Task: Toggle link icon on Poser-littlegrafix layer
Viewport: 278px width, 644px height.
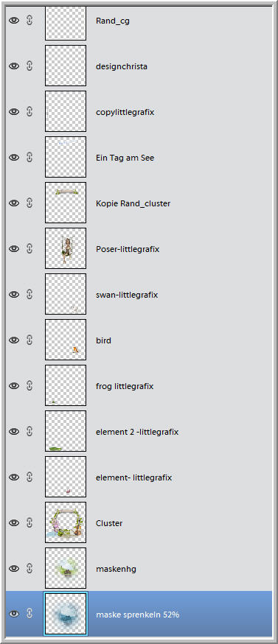Action: point(29,248)
